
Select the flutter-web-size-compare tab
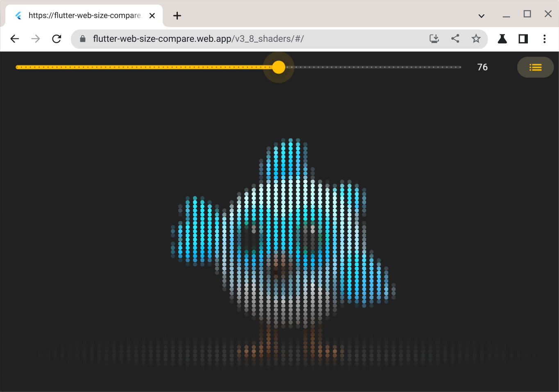coord(84,16)
